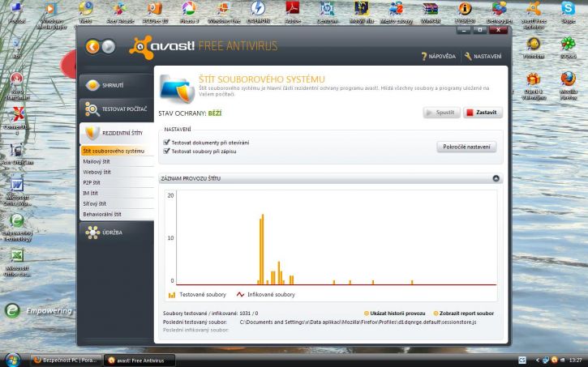Click the file system shield folder icon

click(177, 89)
